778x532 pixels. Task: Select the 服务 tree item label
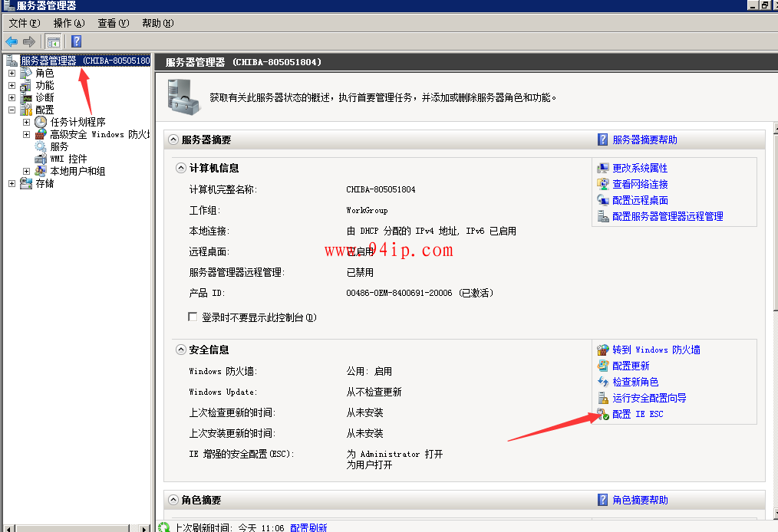(x=59, y=146)
